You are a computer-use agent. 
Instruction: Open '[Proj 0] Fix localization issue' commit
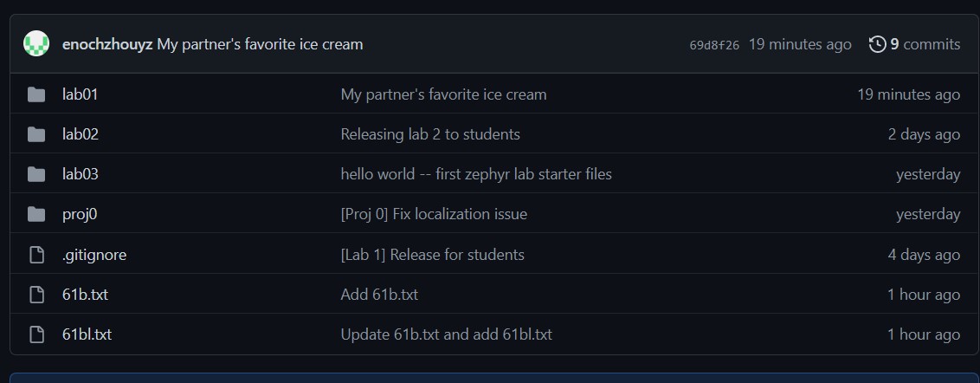coord(434,214)
